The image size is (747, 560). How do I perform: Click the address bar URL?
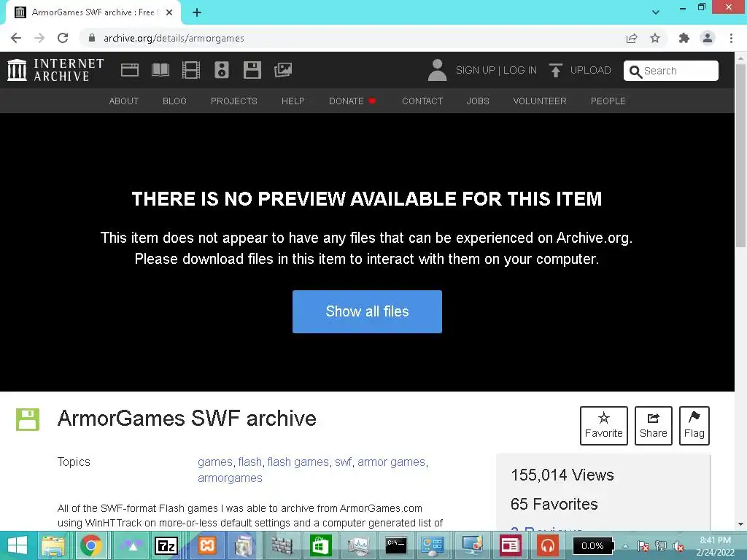coord(174,38)
